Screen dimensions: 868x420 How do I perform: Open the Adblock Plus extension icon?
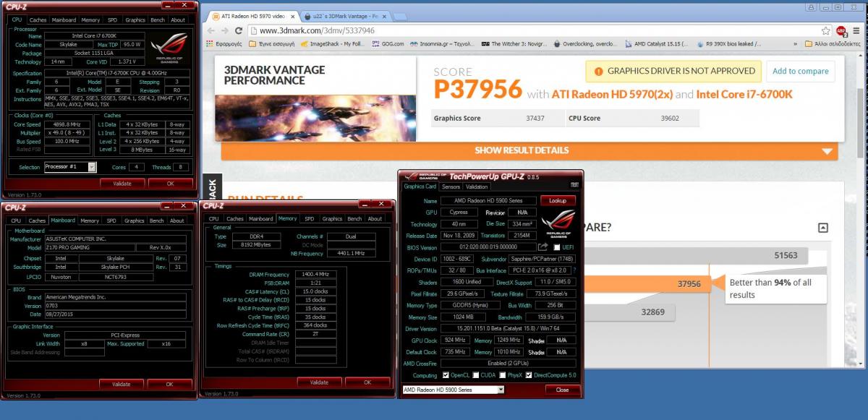841,31
